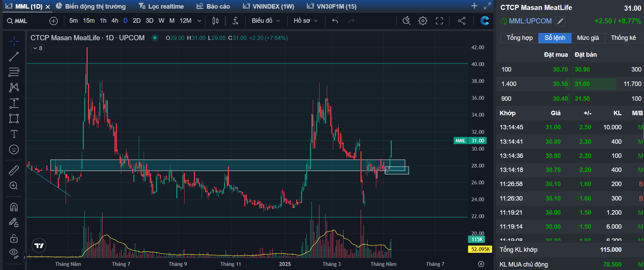Select the 13:14:45 matched trade row

pos(570,127)
